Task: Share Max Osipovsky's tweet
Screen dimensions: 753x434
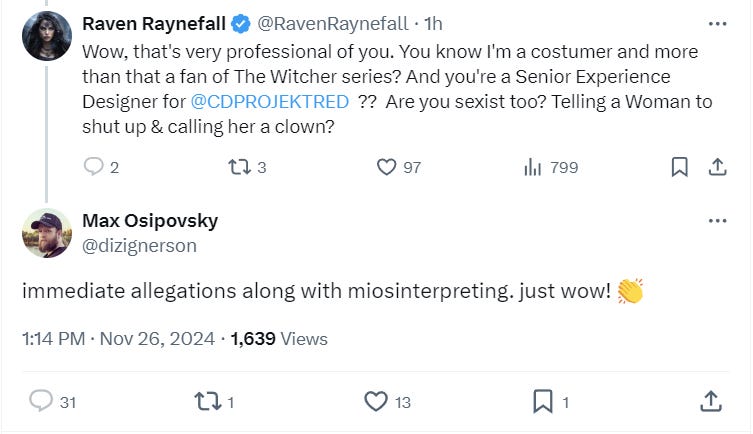Action: point(711,401)
